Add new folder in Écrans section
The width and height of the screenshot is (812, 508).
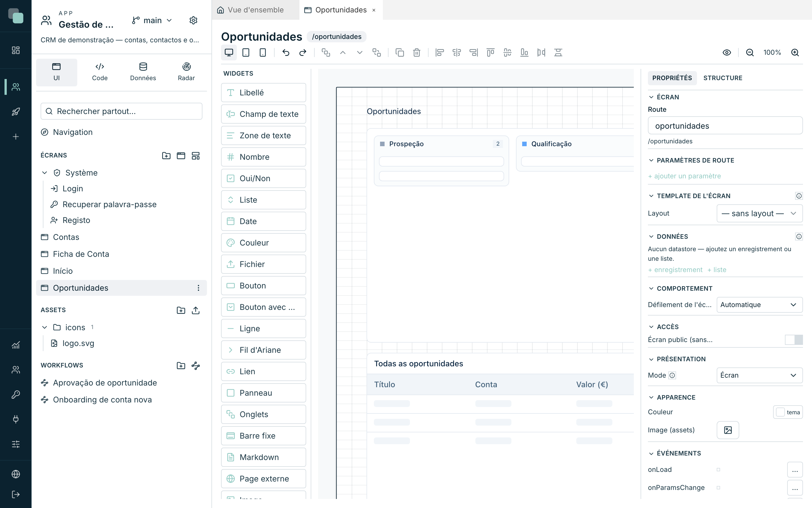pyautogui.click(x=166, y=156)
